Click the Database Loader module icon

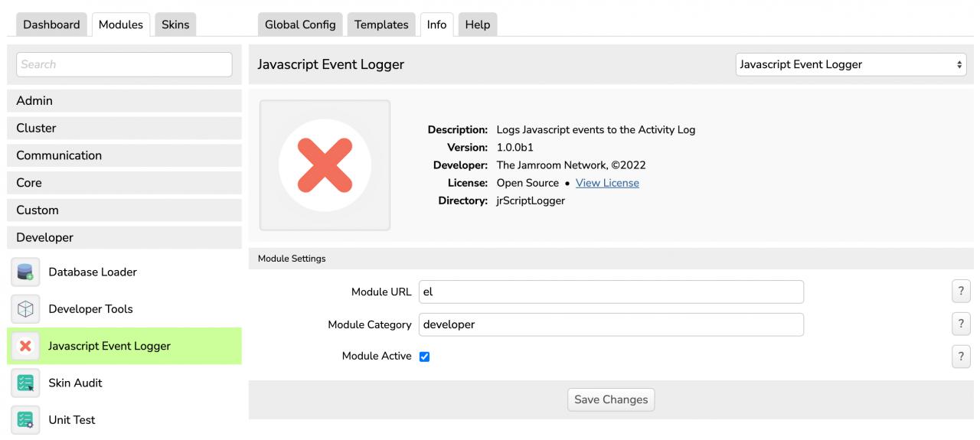(25, 272)
